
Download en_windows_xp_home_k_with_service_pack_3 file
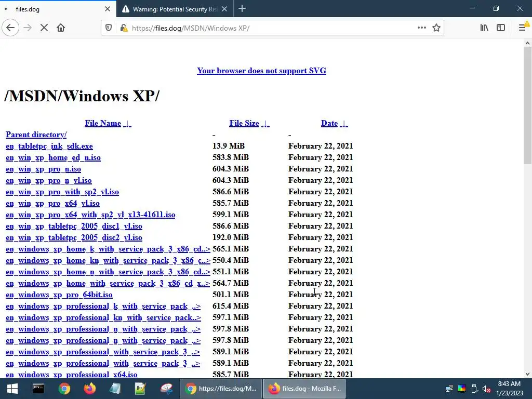coord(108,249)
